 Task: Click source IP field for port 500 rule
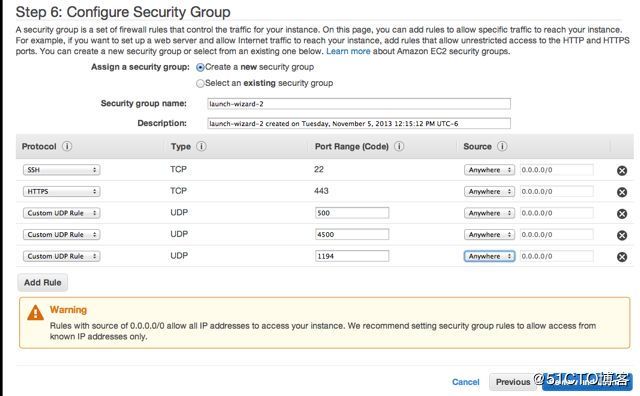pos(557,213)
